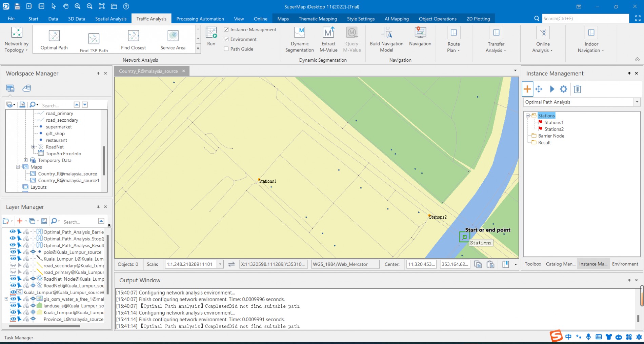Open the Toolbox panel tab

point(533,264)
